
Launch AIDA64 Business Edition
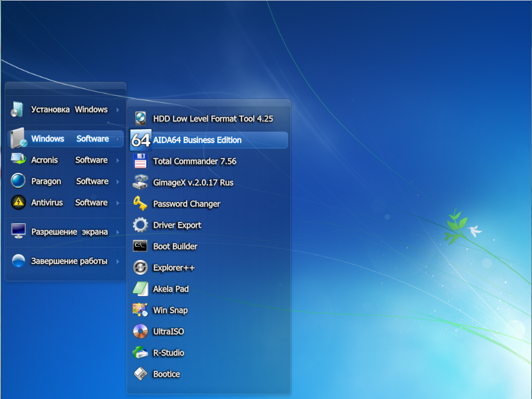click(209, 140)
